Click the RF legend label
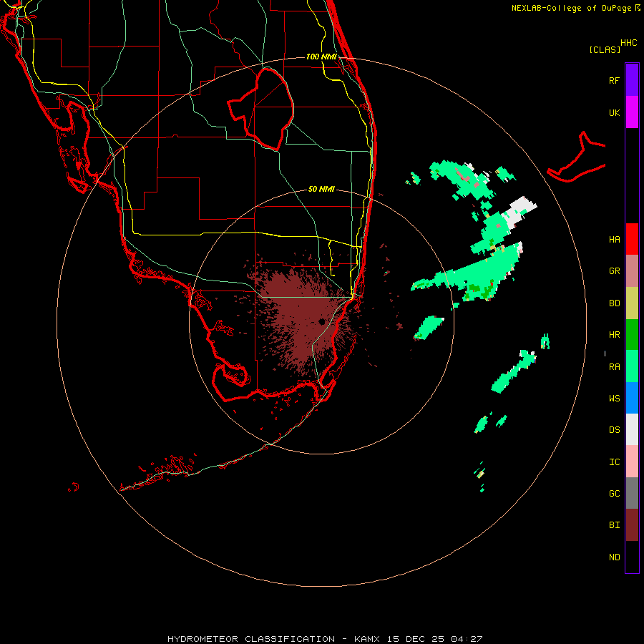The width and height of the screenshot is (644, 644). 614,81
